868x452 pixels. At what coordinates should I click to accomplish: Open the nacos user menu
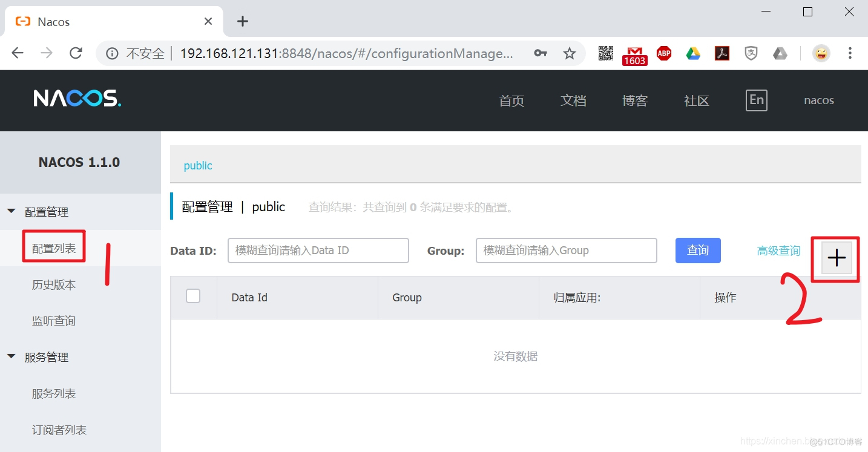click(x=819, y=100)
